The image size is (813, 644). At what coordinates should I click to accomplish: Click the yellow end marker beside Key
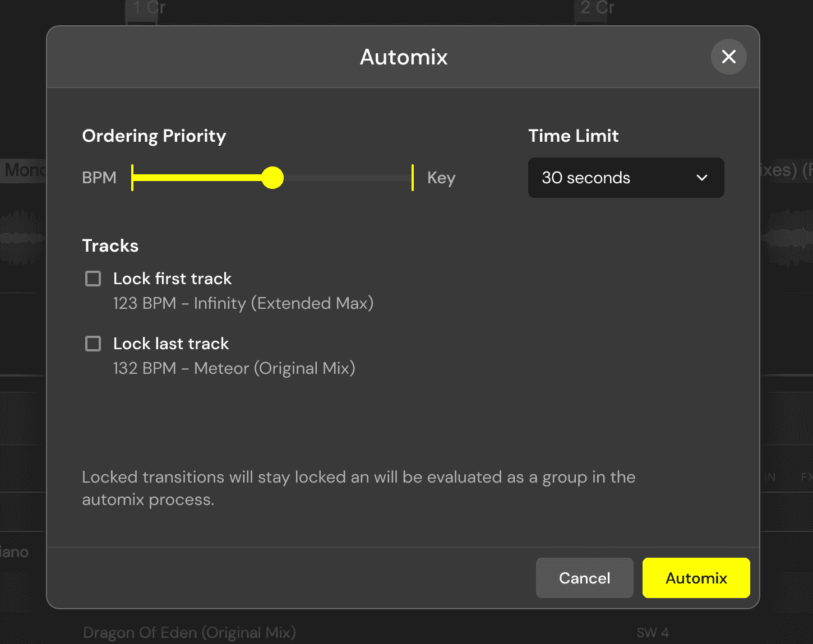point(413,178)
